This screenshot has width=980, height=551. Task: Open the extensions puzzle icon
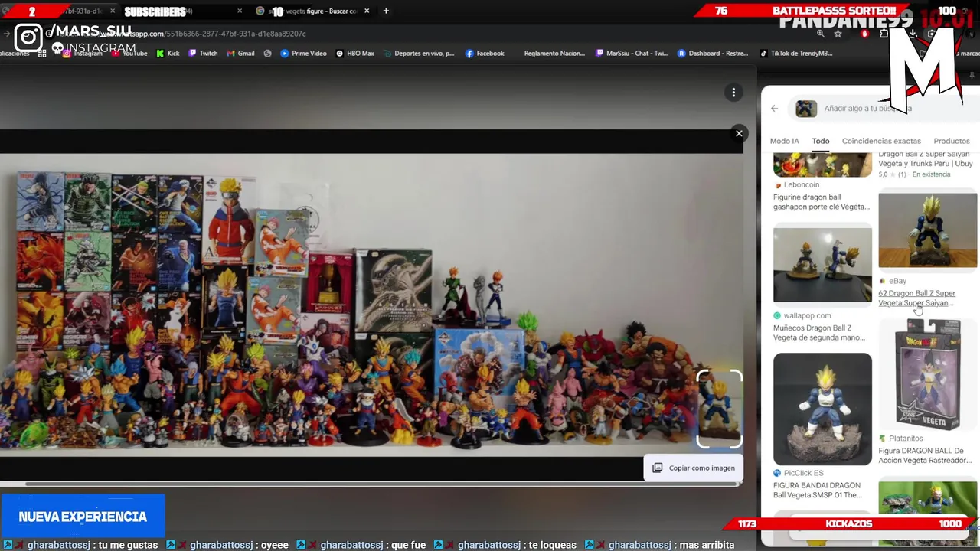[884, 34]
